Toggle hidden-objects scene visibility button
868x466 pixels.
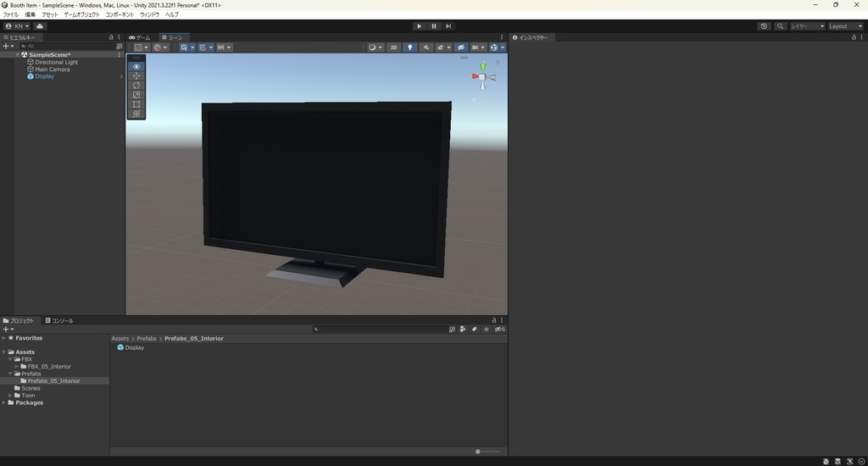click(460, 47)
